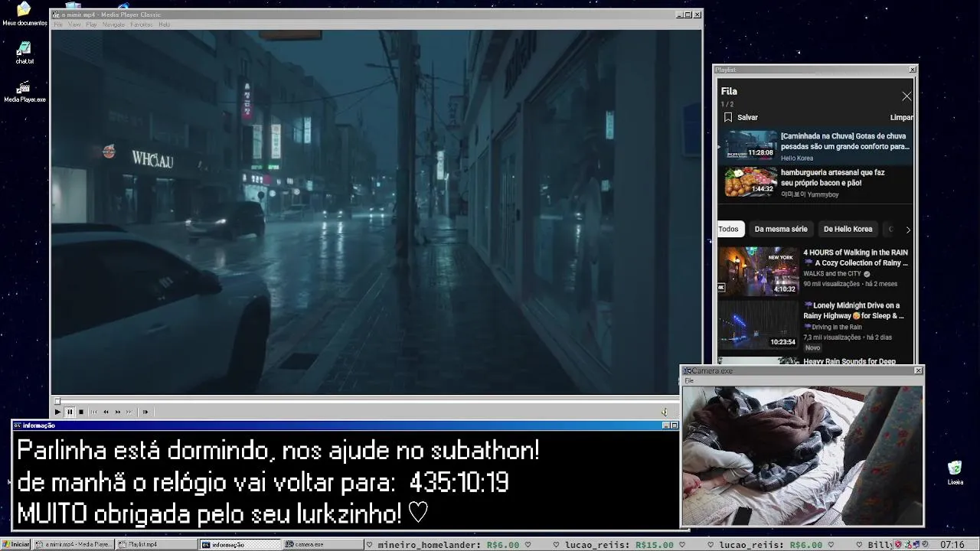Open the File menu in Camera.exe window
This screenshot has width=980, height=551.
tap(689, 380)
